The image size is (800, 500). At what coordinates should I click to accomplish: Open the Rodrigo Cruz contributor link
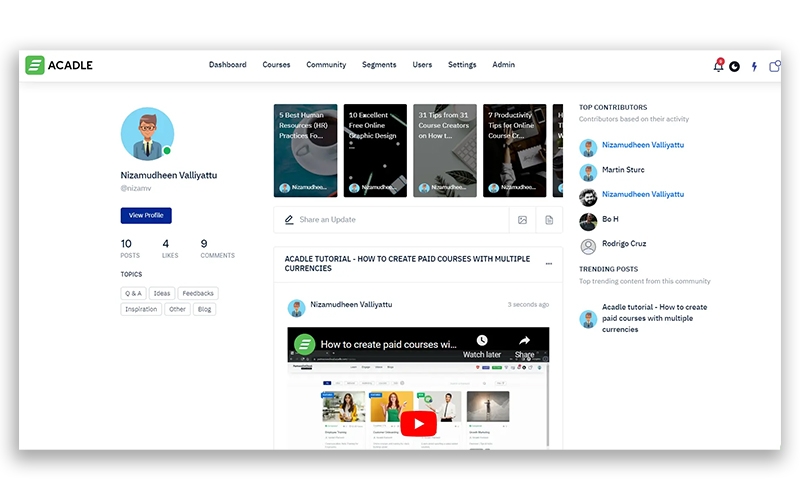coord(624,243)
